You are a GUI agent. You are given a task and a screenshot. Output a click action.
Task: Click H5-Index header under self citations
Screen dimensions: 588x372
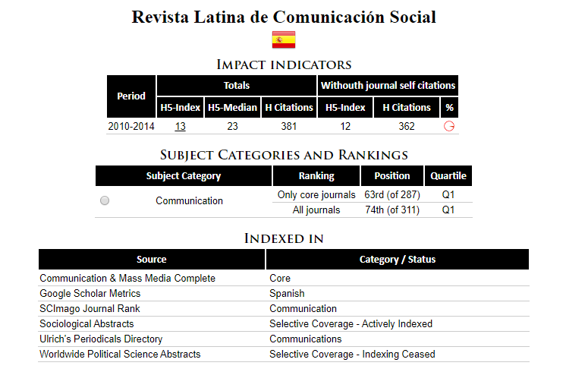pyautogui.click(x=345, y=107)
